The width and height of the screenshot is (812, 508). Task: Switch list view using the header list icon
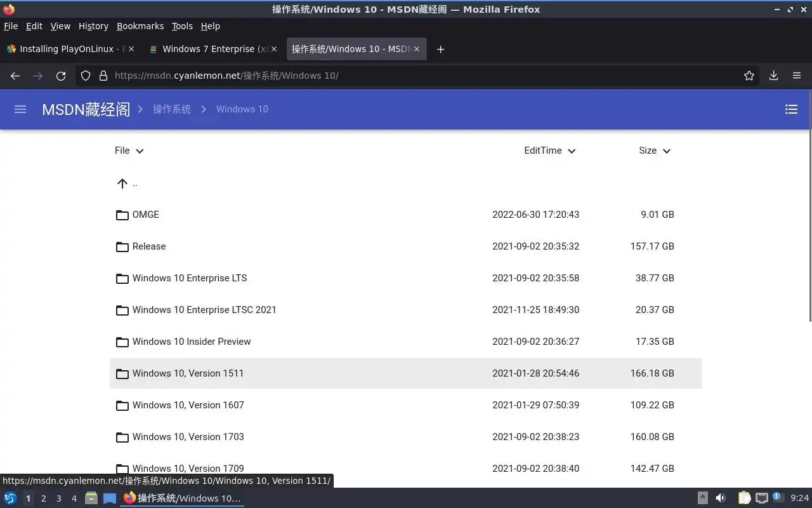[791, 109]
